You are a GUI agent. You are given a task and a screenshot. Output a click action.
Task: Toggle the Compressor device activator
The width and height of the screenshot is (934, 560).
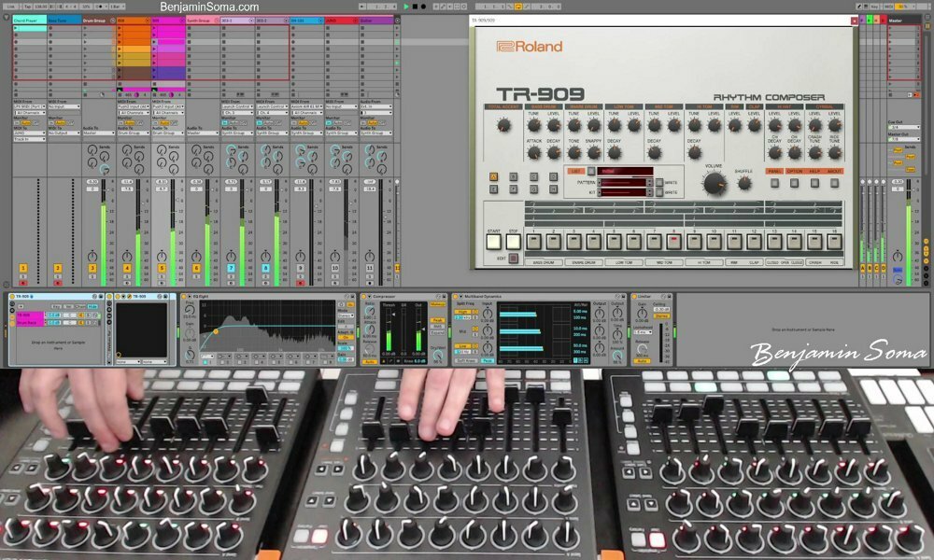coord(363,297)
